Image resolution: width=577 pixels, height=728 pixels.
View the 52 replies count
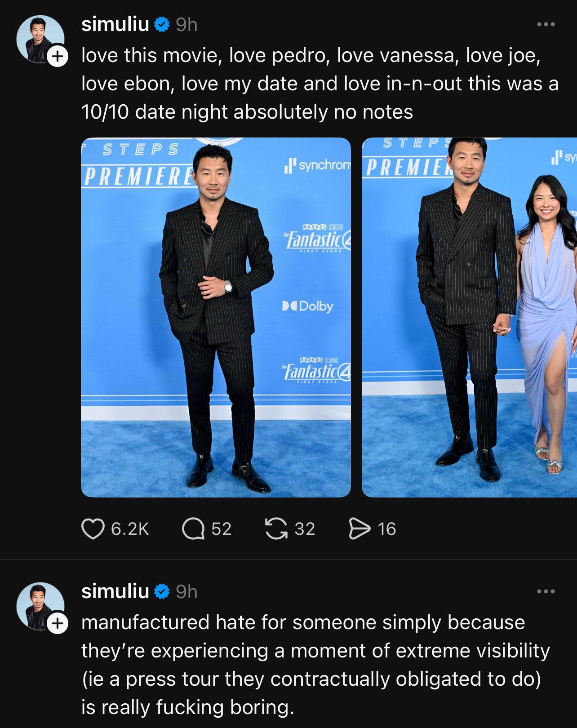click(x=222, y=529)
